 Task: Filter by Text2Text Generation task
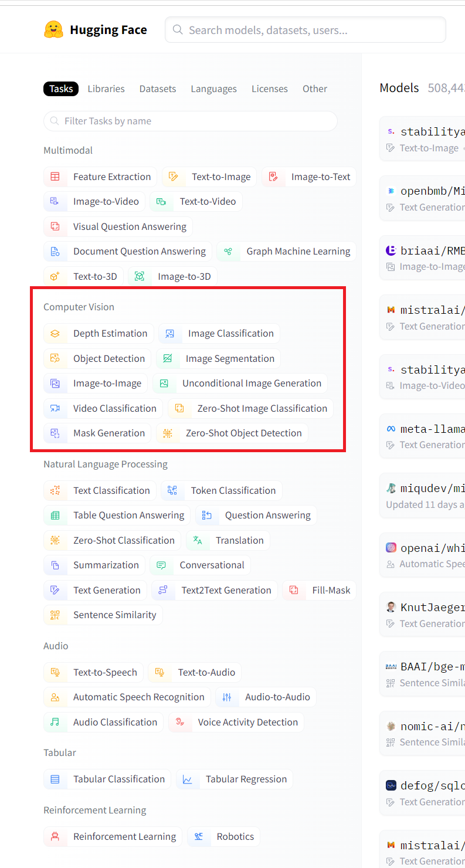click(215, 590)
